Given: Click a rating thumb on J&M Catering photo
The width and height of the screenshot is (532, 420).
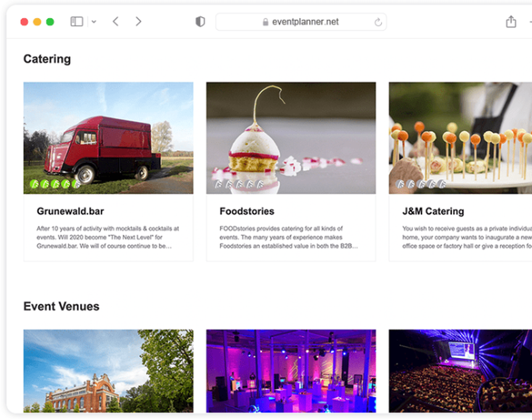Looking at the screenshot, I should tap(421, 183).
